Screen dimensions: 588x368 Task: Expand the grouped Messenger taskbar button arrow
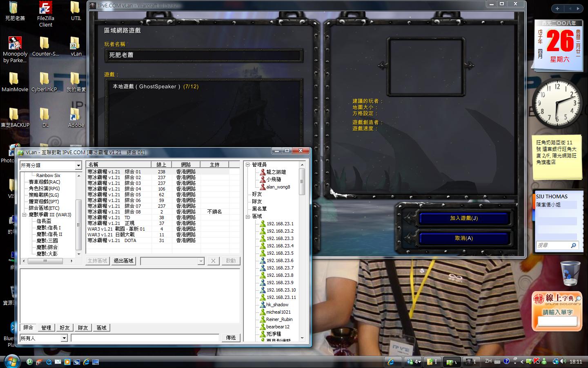(419, 361)
